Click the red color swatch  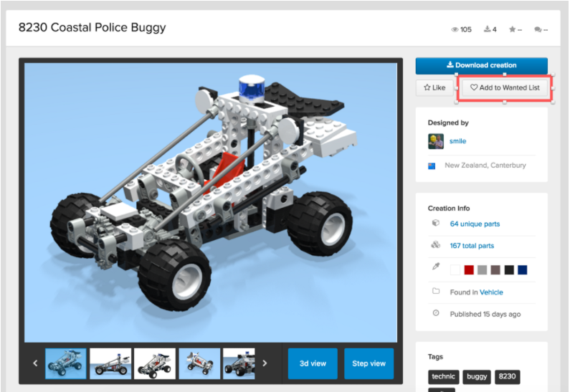469,270
